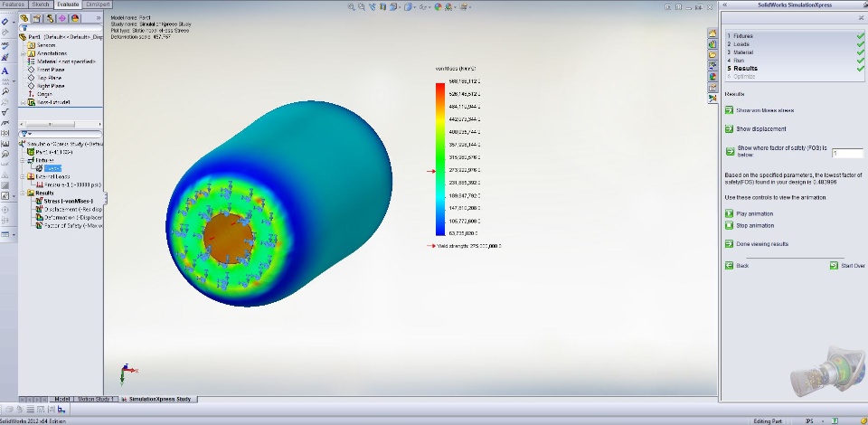Click the von Mises color legend bar

point(440,159)
